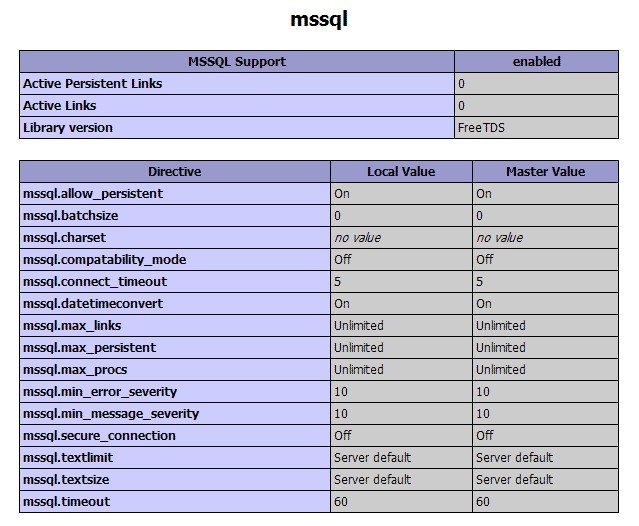Image resolution: width=639 pixels, height=526 pixels.
Task: Click the mssql.compatability_mode directive name
Action: point(105,260)
